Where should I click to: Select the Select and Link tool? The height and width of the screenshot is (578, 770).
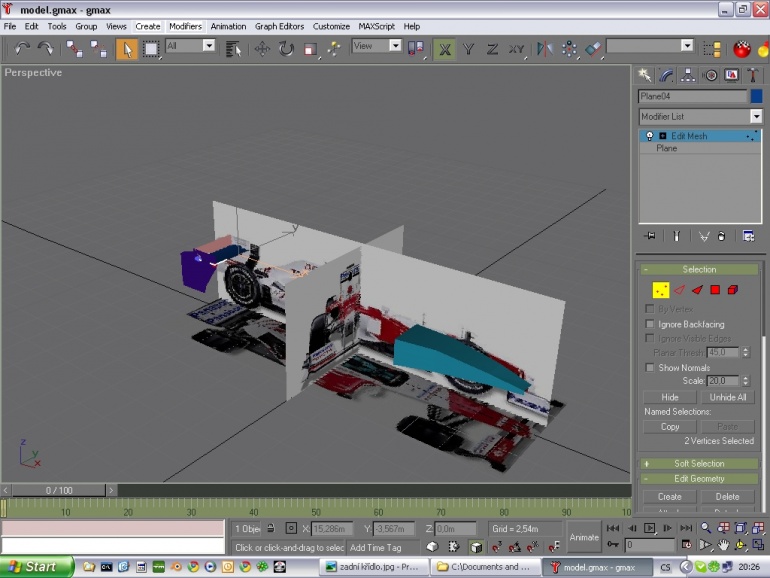coord(75,49)
